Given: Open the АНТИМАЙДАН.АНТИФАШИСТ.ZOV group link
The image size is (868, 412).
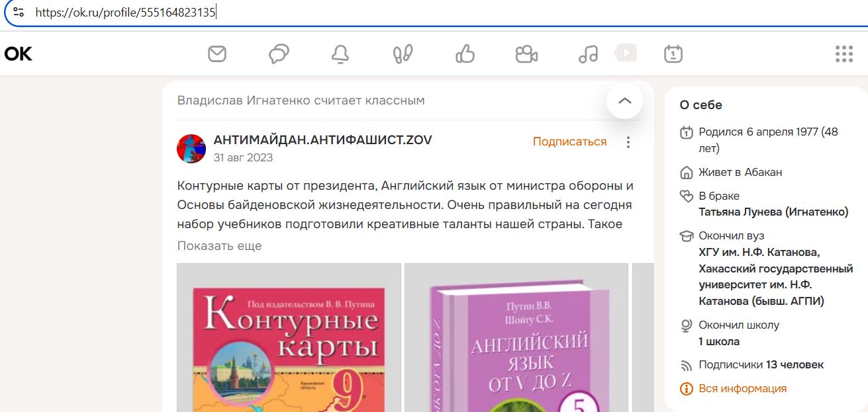Looking at the screenshot, I should 322,140.
